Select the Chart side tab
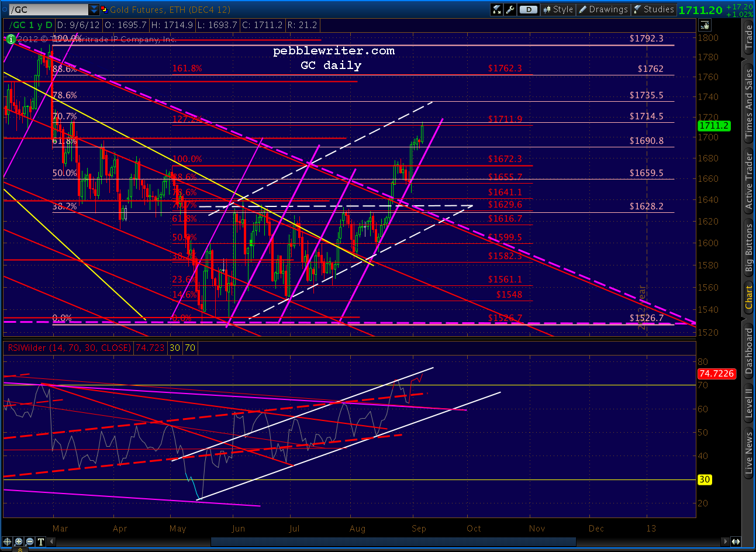756x552 pixels. [x=749, y=298]
